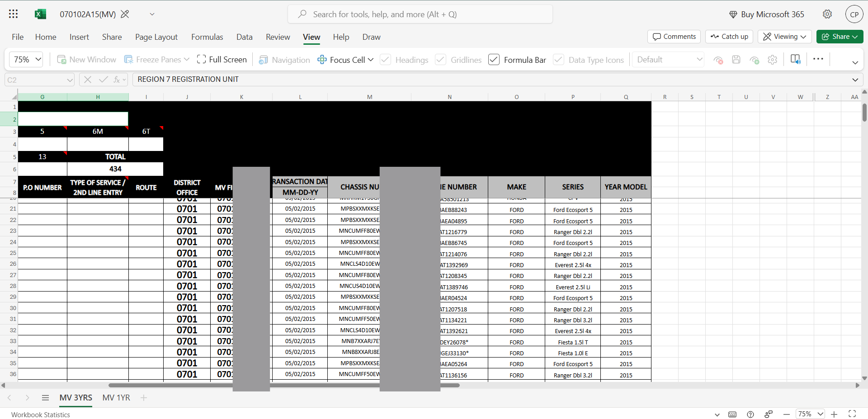Toggle the Headings checkbox
Viewport: 868px width, 419px height.
coord(385,60)
